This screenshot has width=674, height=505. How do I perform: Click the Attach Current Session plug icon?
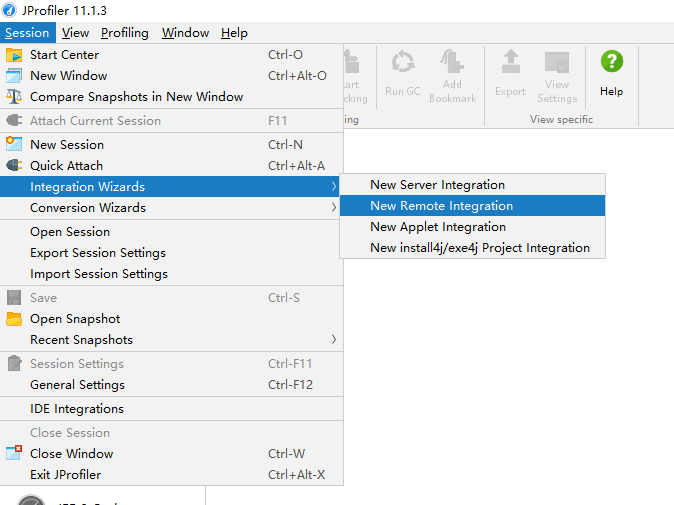click(x=14, y=120)
